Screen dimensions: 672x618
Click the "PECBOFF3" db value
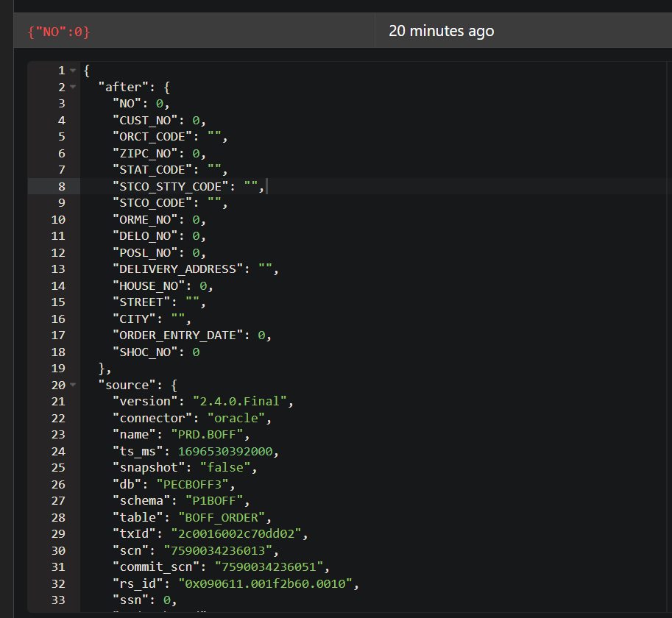click(x=200, y=485)
